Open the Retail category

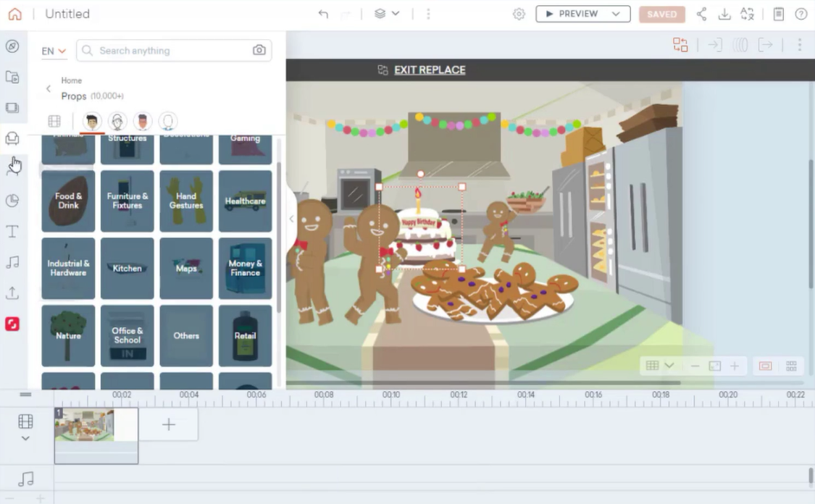(246, 336)
